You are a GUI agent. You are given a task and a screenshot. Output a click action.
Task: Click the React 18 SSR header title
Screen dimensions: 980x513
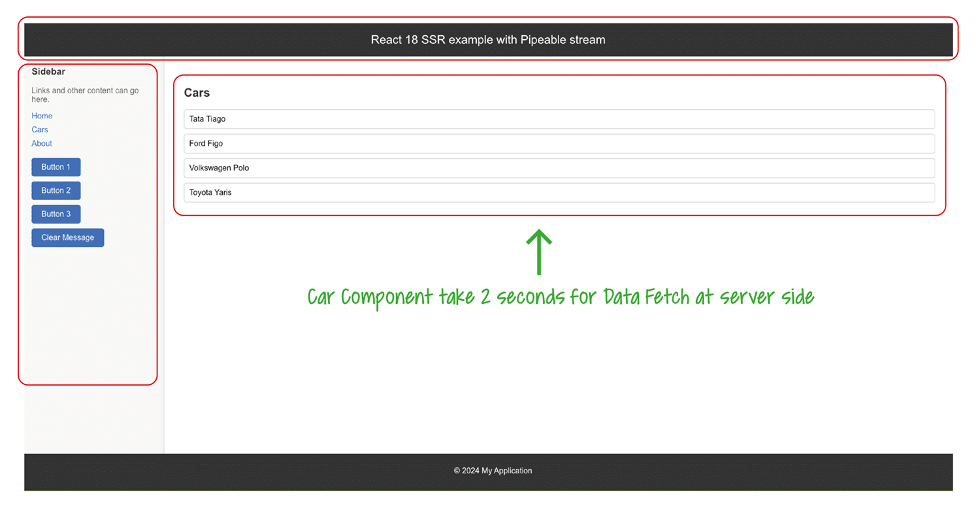(488, 40)
